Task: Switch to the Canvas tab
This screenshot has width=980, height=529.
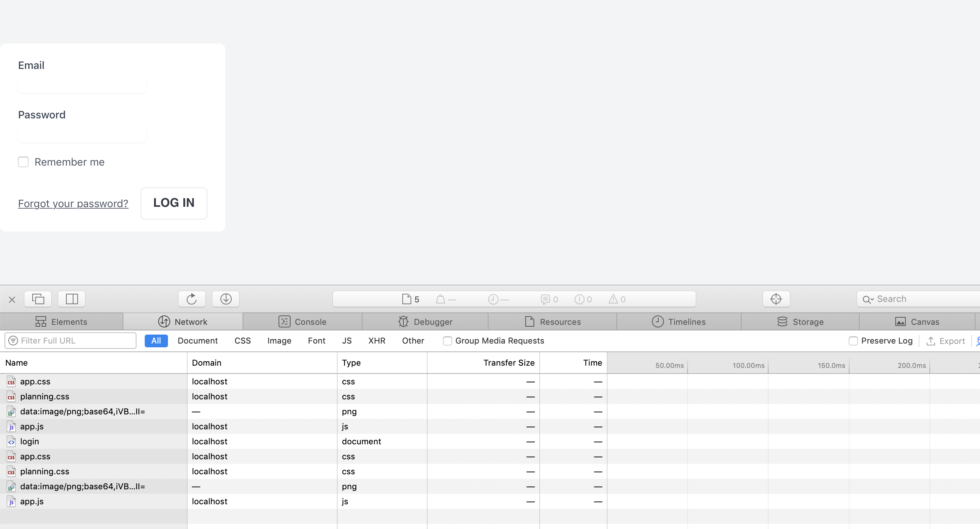Action: pyautogui.click(x=917, y=322)
